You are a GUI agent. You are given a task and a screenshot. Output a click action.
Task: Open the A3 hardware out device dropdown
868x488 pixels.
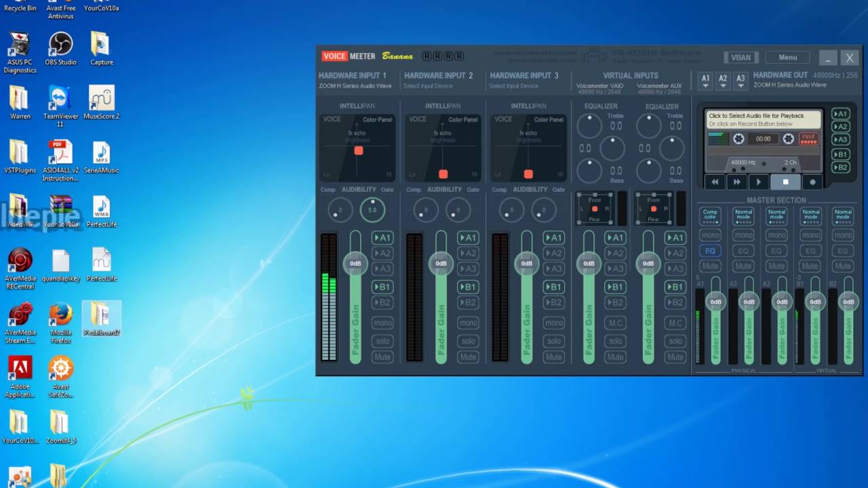pos(741,81)
